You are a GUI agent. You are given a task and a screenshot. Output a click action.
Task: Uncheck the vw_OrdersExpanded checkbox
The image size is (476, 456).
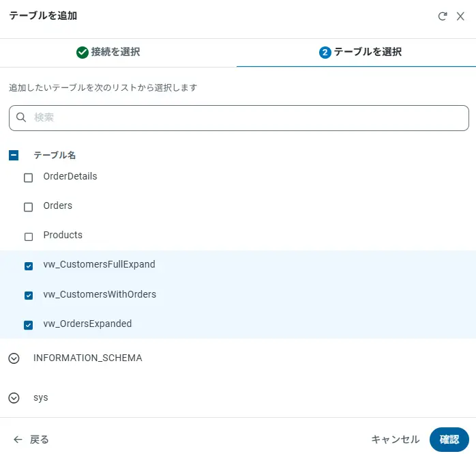29,325
